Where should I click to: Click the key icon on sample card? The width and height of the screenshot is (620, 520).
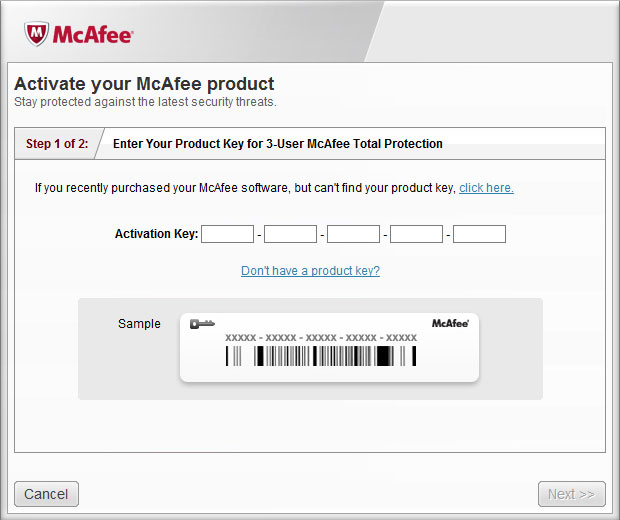(x=202, y=324)
